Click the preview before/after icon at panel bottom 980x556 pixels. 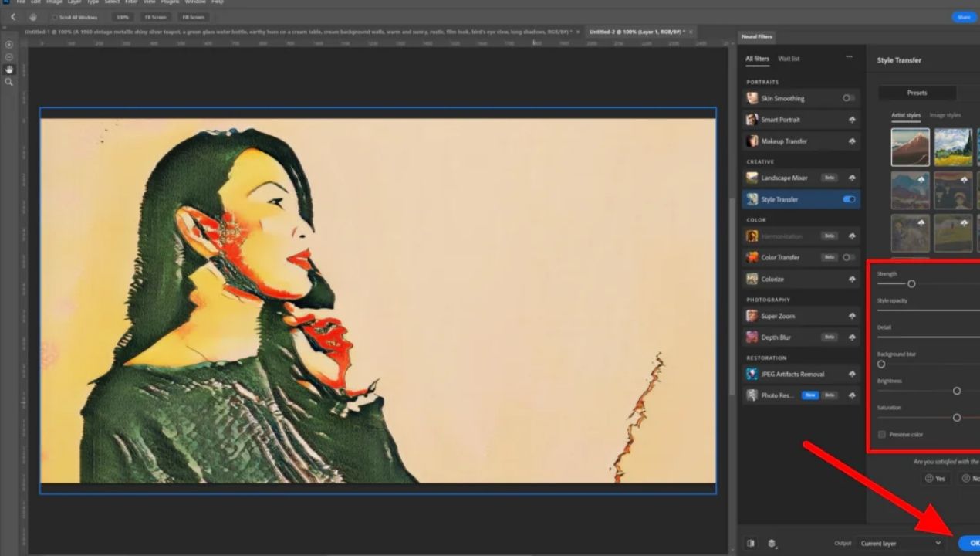[x=750, y=543]
